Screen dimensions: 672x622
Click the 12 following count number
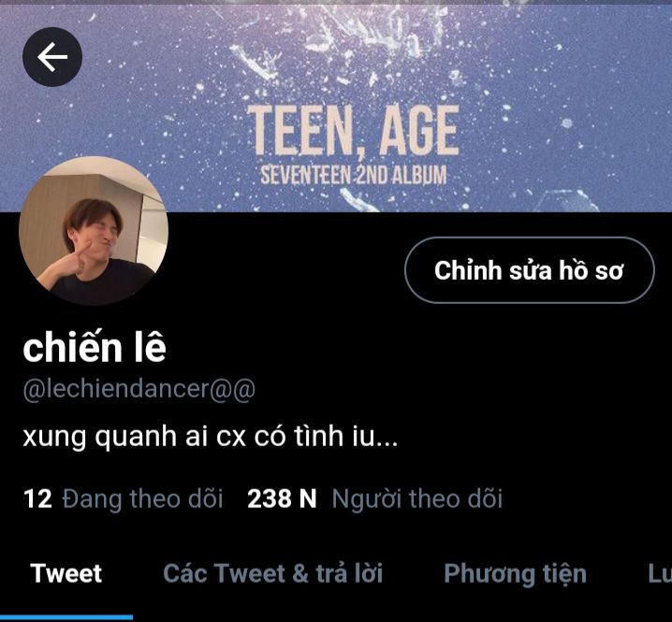click(x=37, y=499)
